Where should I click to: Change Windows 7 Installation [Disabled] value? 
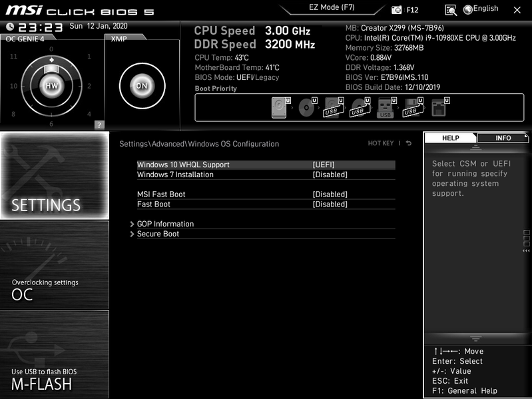330,175
